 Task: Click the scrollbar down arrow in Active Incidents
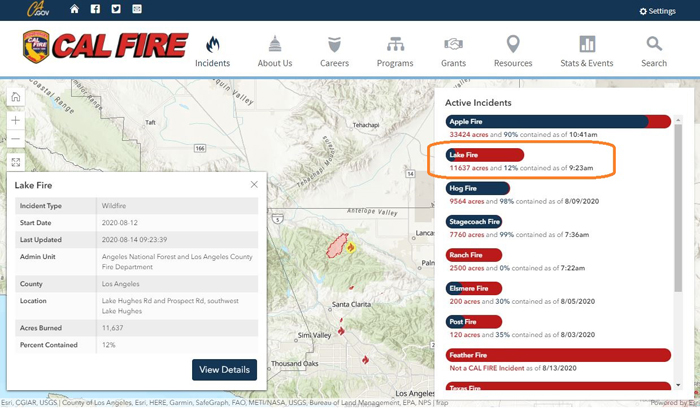point(678,385)
